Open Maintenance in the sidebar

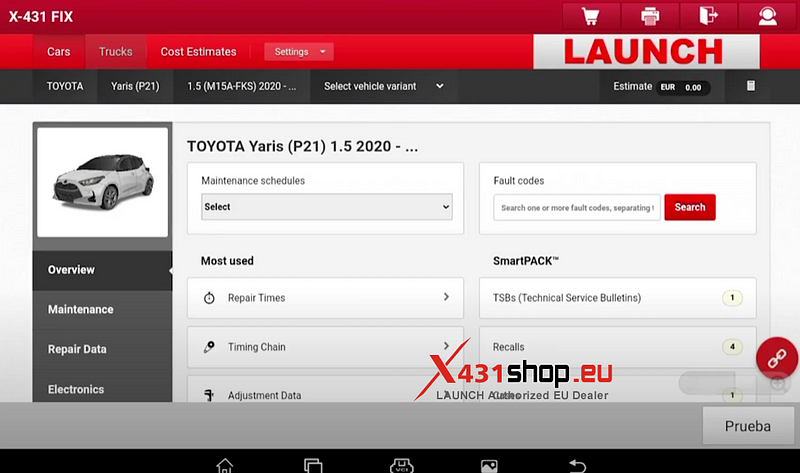click(103, 310)
